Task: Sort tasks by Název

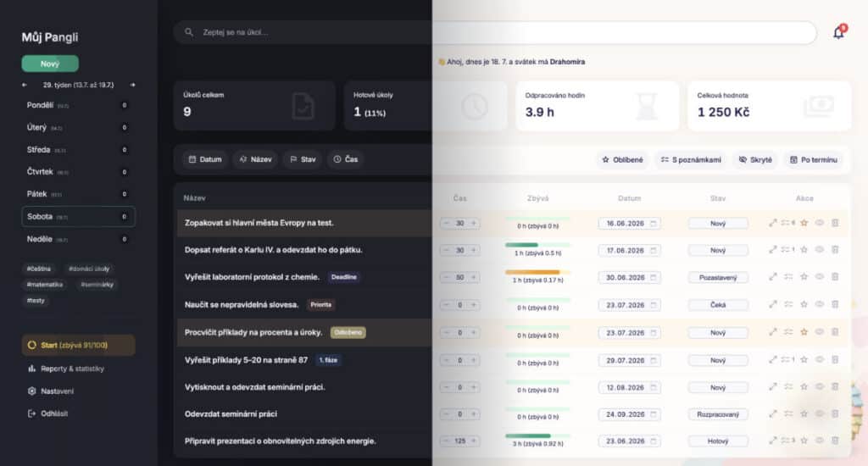Action: tap(255, 159)
